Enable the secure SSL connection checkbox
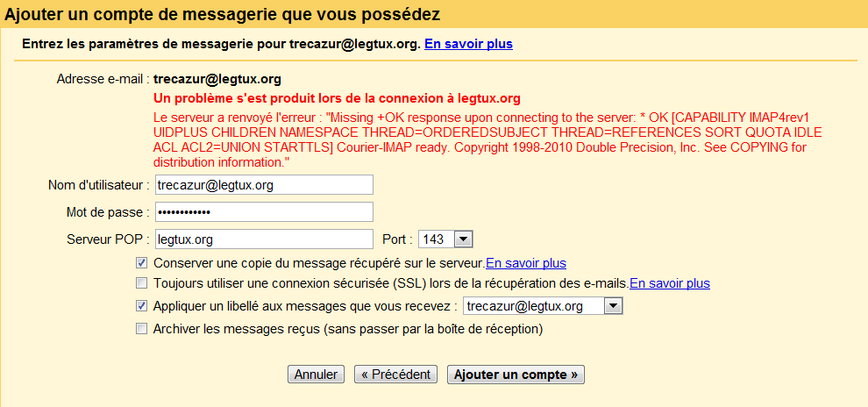The height and width of the screenshot is (407, 868). pyautogui.click(x=142, y=283)
